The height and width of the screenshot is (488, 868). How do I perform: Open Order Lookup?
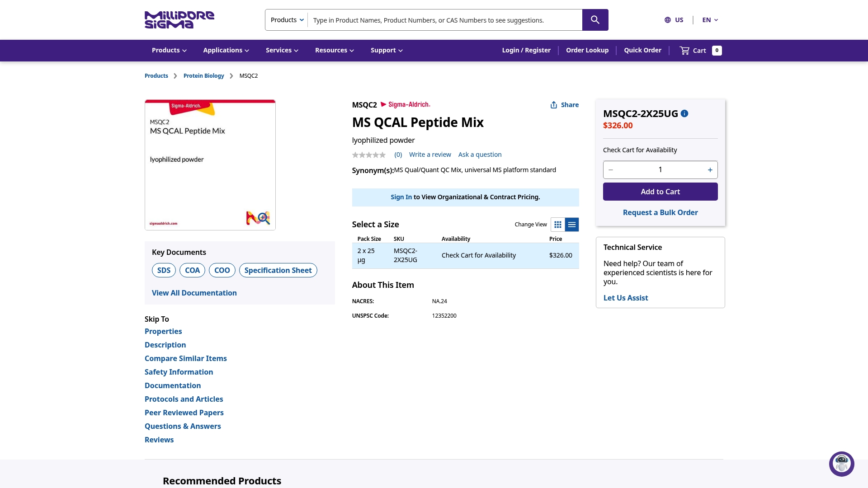pos(587,50)
